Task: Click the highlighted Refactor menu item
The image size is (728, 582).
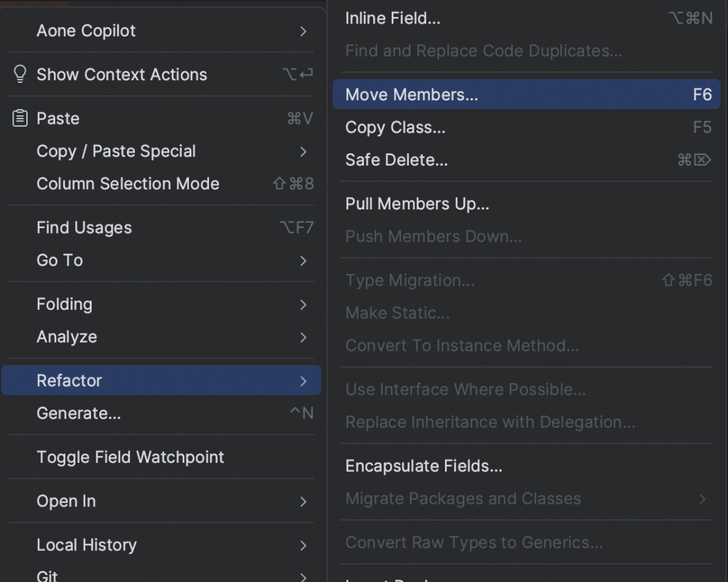Action: [161, 381]
